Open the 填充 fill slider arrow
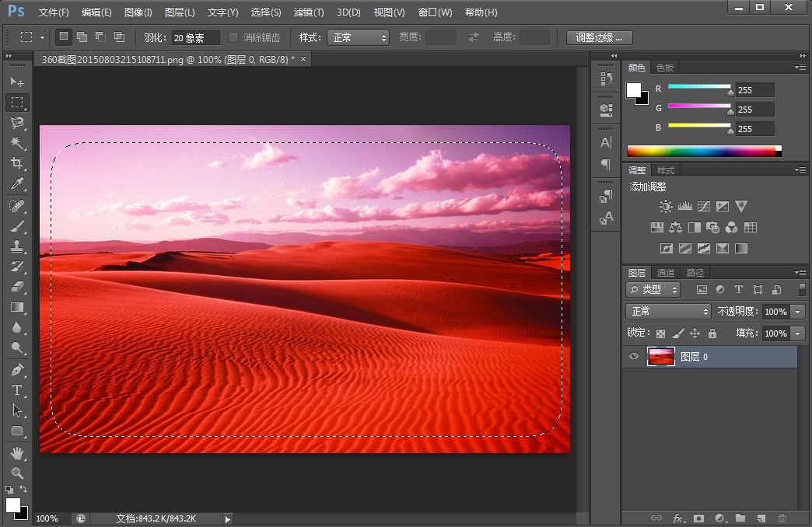This screenshot has height=527, width=812. coord(798,333)
